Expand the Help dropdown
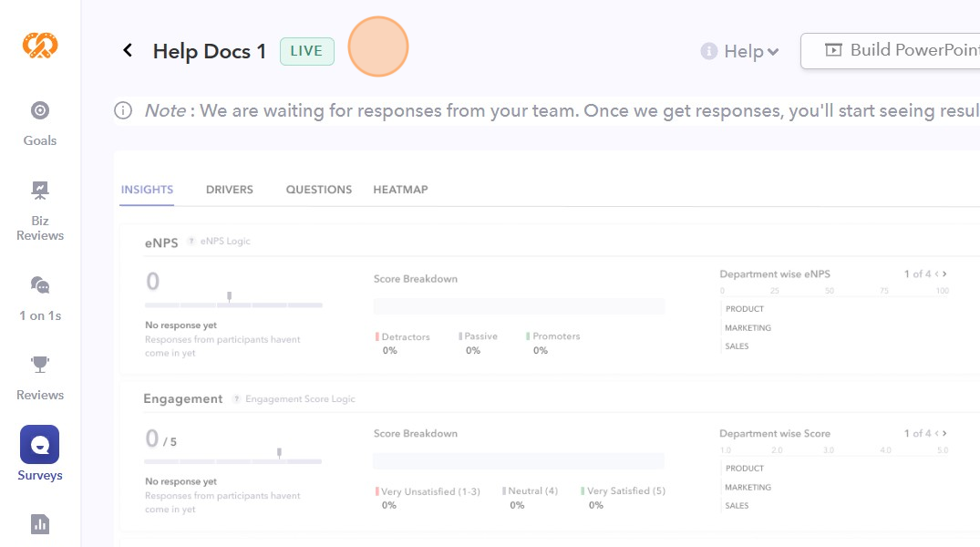Screen dimensions: 980x547 point(740,52)
